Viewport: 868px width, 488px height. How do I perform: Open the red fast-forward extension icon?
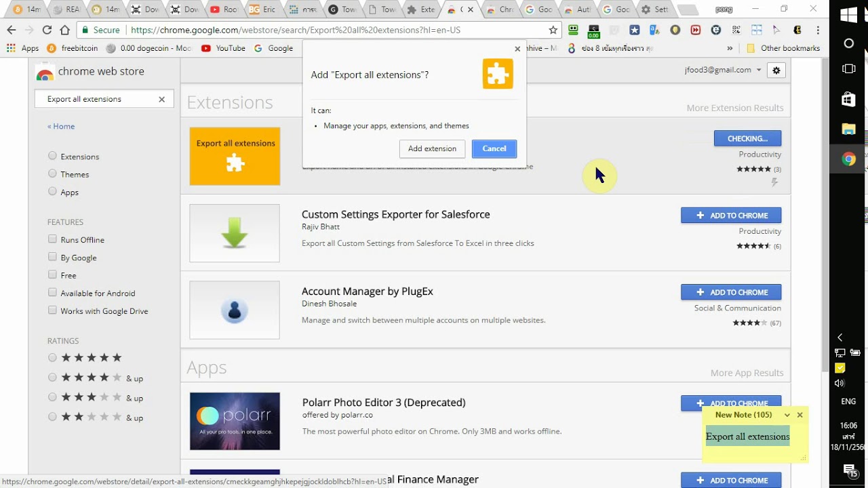(x=695, y=30)
